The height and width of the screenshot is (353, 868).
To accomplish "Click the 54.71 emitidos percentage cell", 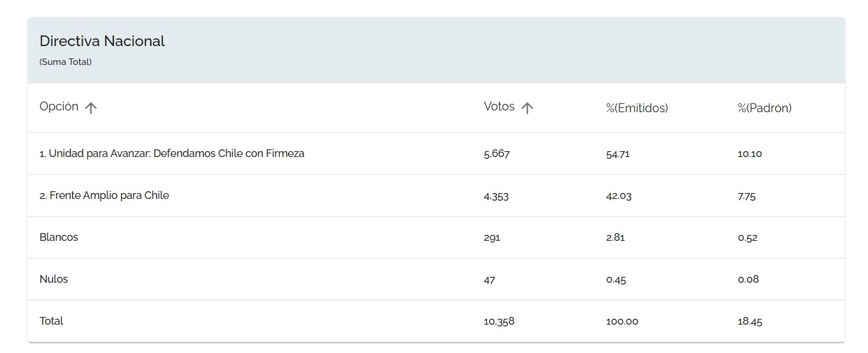I will (618, 154).
